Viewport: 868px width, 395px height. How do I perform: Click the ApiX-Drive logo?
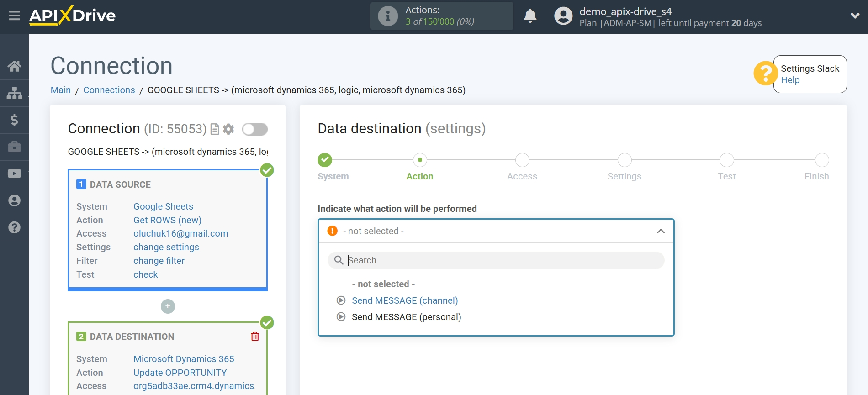pyautogui.click(x=72, y=16)
